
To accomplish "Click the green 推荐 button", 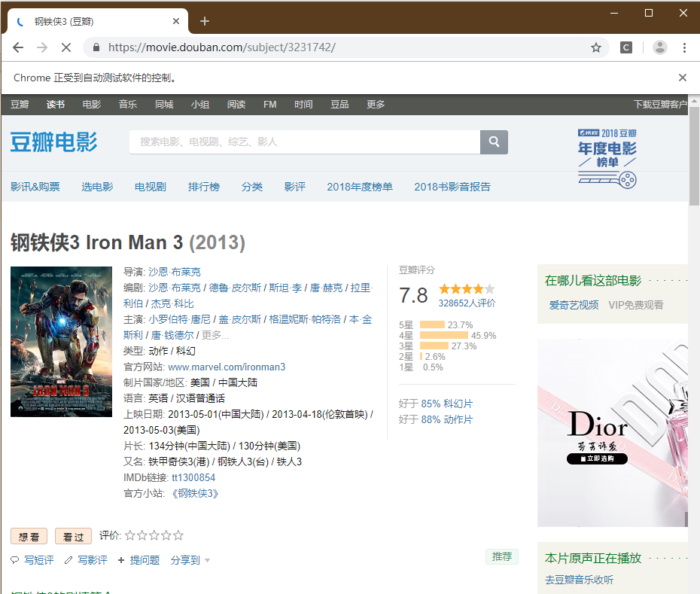I will 502,556.
